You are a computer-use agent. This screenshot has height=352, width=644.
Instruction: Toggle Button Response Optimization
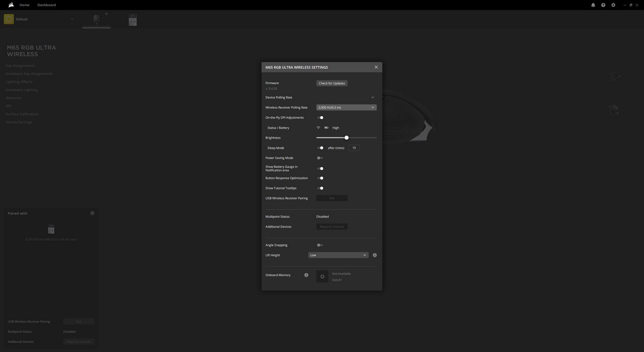click(320, 178)
